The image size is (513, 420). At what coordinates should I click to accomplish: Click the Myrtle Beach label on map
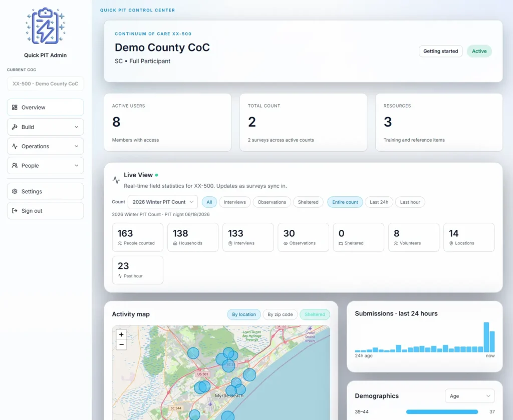[229, 395]
